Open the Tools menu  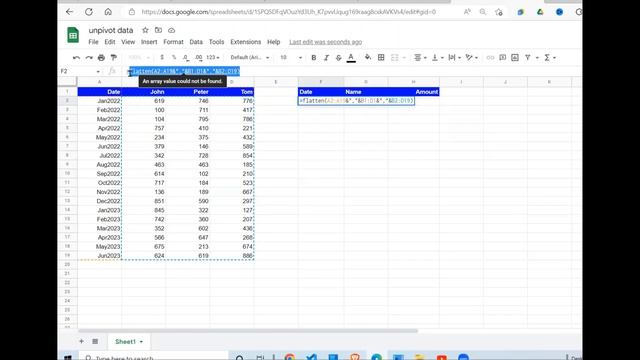coord(216,42)
